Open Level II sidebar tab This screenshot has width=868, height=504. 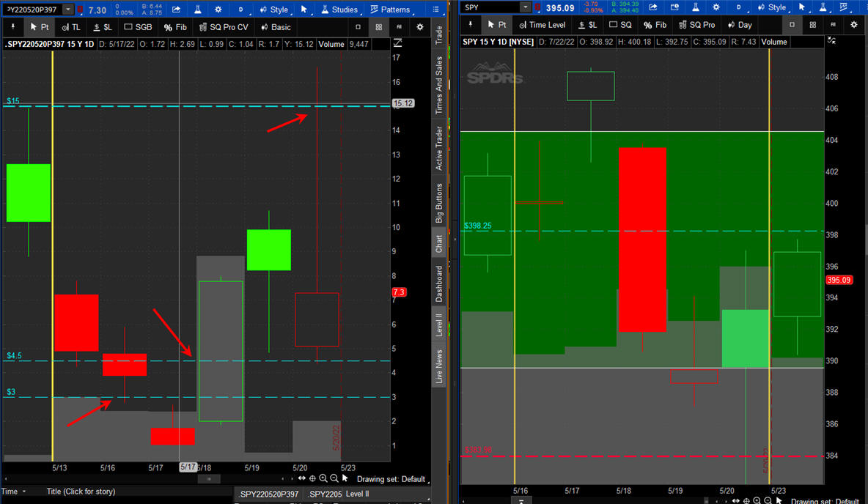coord(439,325)
